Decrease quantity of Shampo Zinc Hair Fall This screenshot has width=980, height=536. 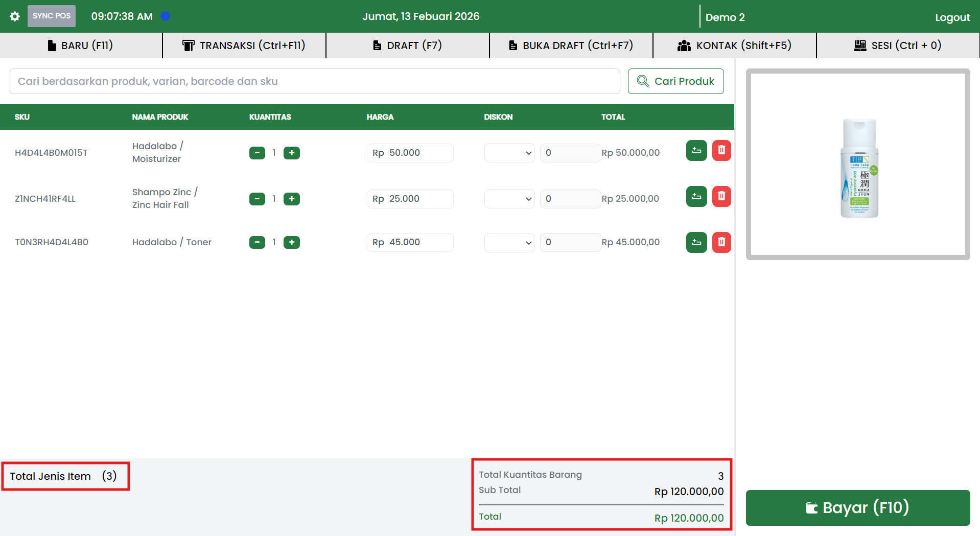[257, 199]
